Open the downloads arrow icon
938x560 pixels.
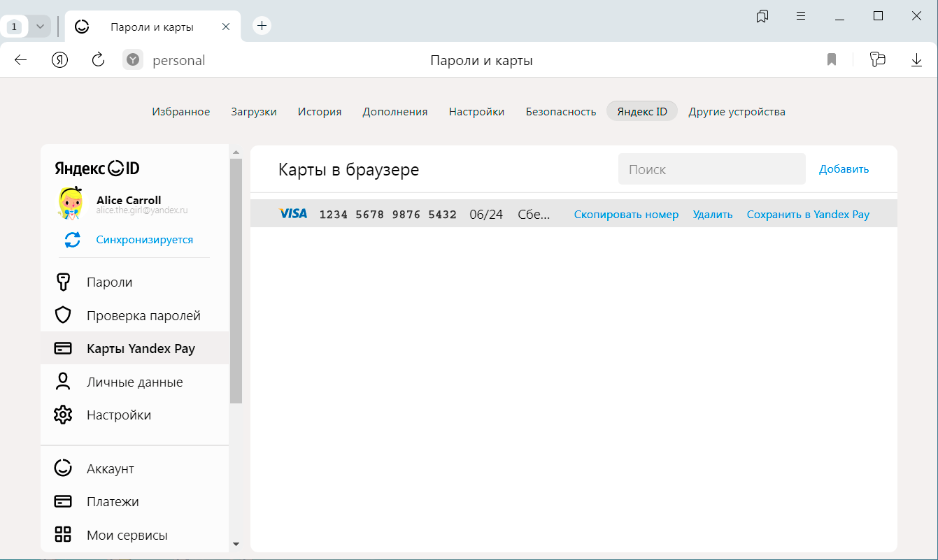(916, 60)
